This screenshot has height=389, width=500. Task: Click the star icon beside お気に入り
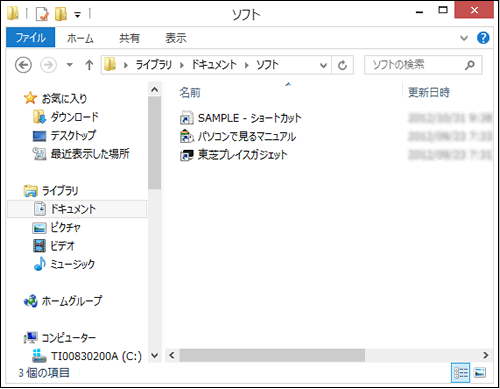30,98
